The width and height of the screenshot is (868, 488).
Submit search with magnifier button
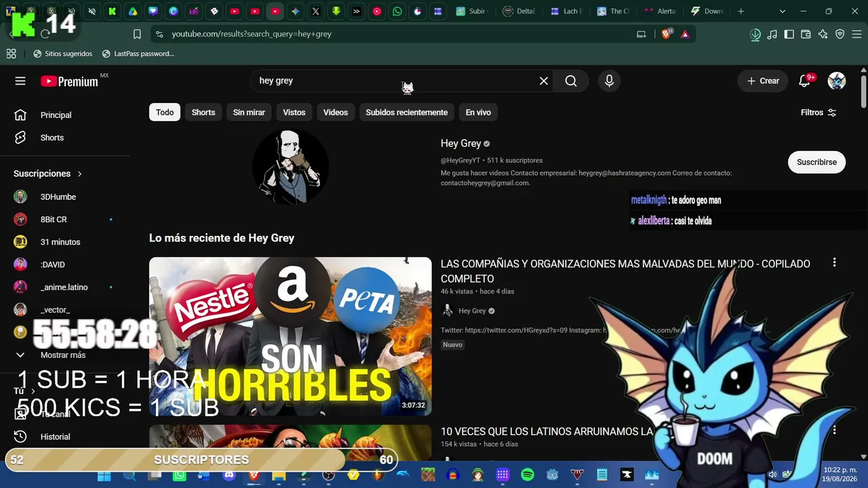coord(571,81)
